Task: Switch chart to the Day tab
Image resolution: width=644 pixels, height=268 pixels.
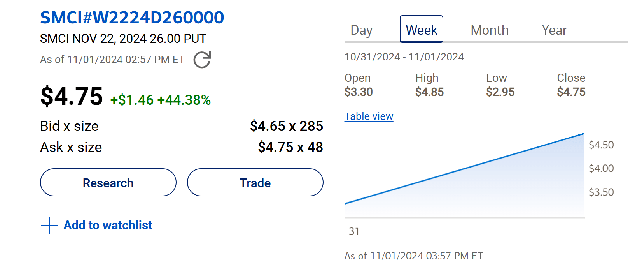Action: click(361, 30)
